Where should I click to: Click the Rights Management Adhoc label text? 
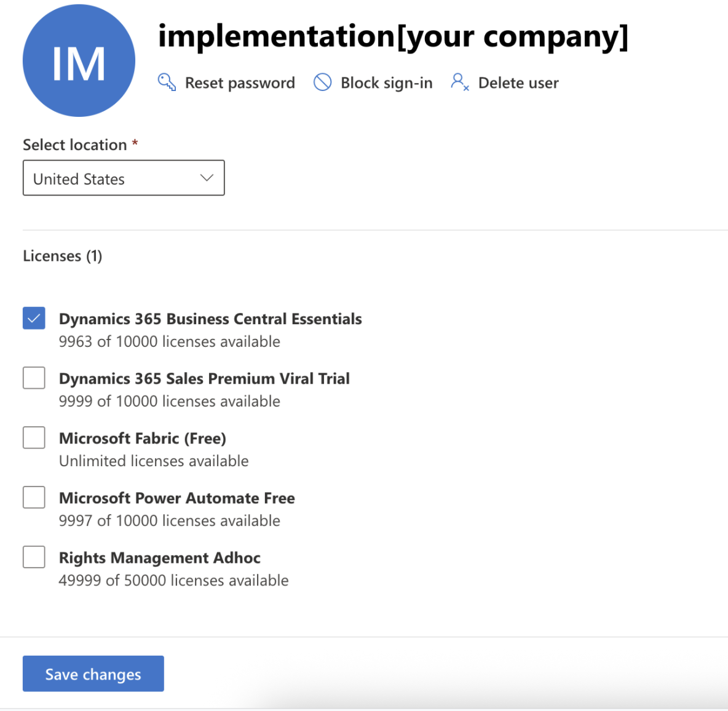[160, 558]
